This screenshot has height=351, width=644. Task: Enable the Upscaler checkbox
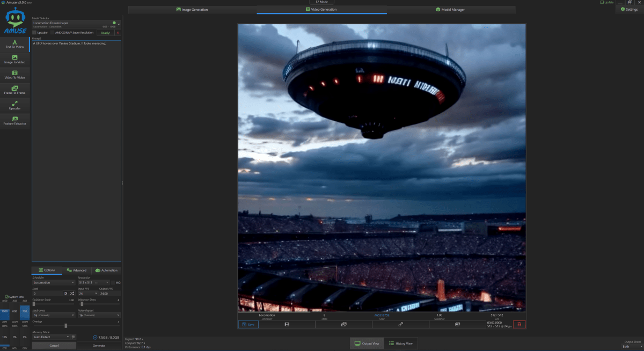[35, 33]
